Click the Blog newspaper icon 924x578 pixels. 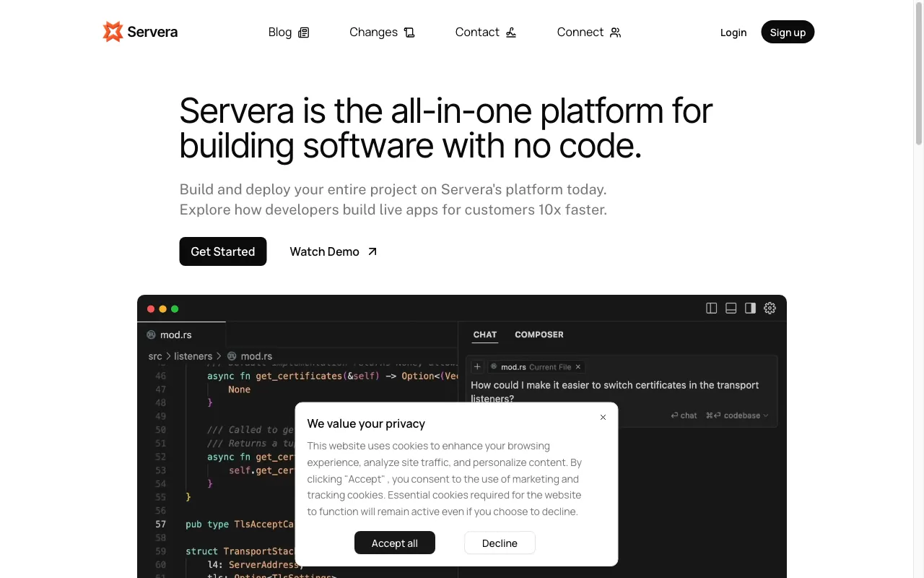(304, 33)
